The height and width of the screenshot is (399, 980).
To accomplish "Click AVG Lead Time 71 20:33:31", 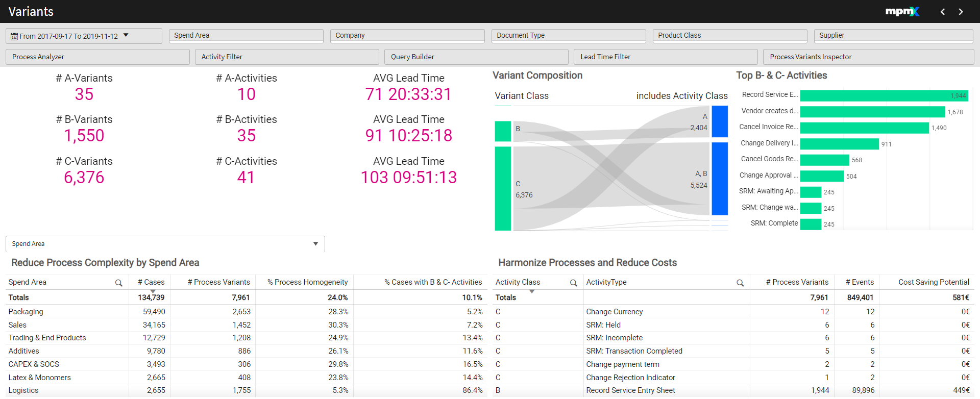I will point(409,94).
